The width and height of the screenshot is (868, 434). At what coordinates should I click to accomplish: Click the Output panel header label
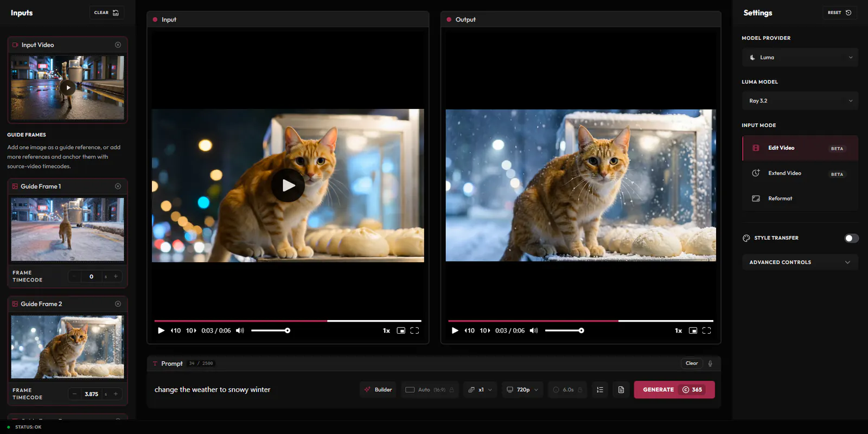pos(465,20)
